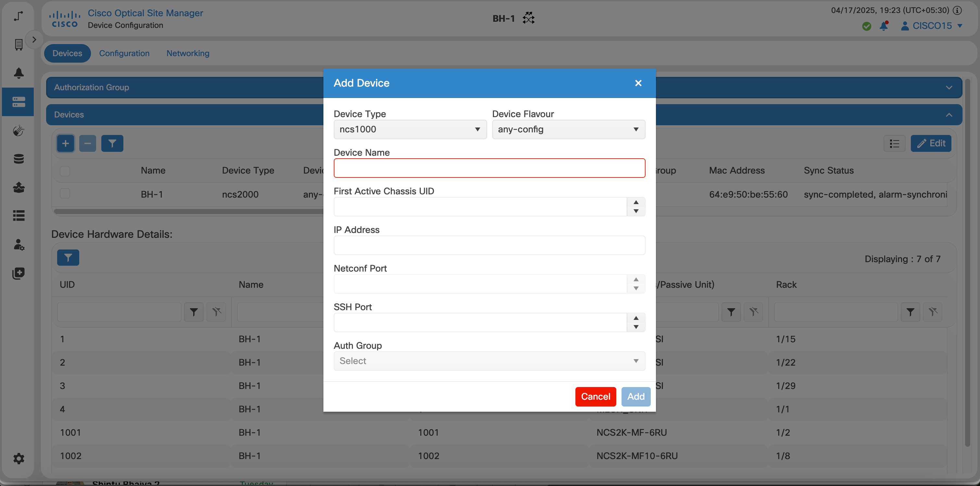Decrement the Netconf Port value
This screenshot has height=486, width=980.
pos(636,288)
